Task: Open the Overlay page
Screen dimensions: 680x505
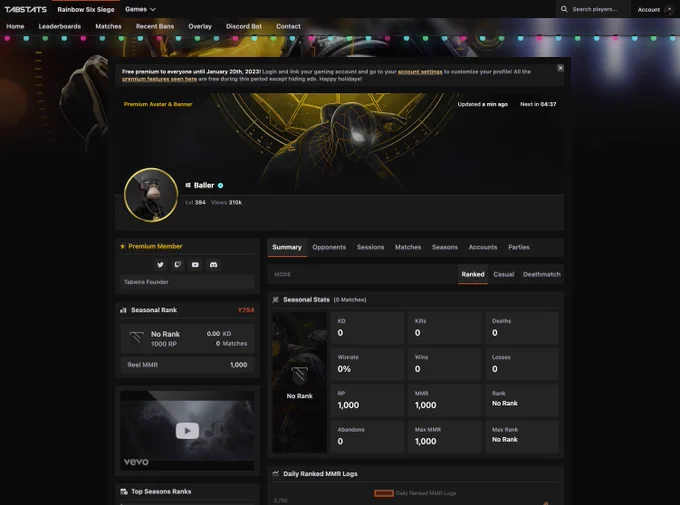Action: [200, 26]
